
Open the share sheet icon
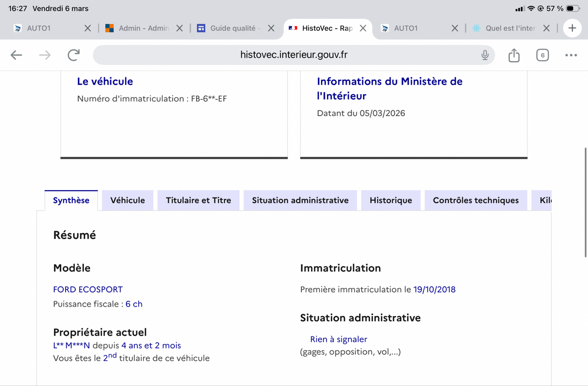point(514,55)
